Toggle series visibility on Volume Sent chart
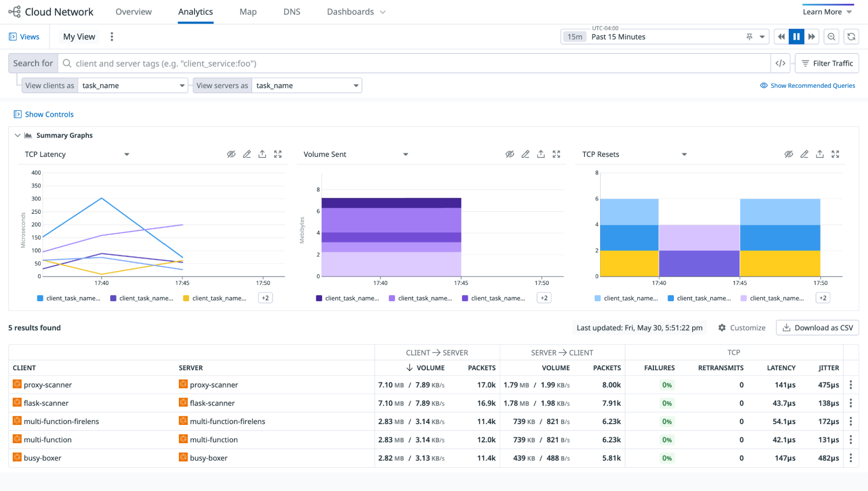 (x=510, y=154)
